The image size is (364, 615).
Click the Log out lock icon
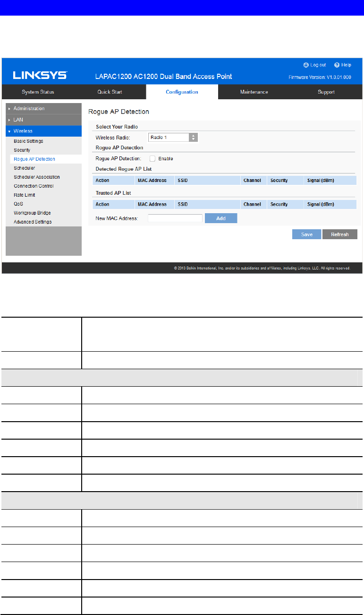pos(306,65)
